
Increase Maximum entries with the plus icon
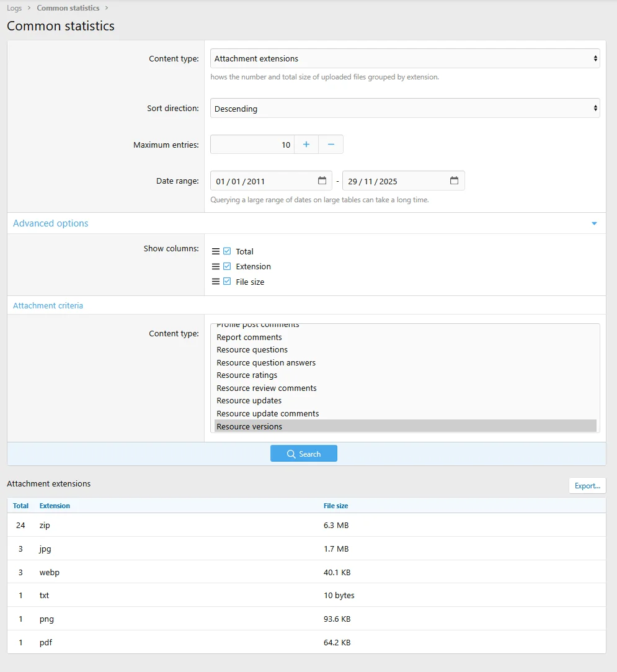pyautogui.click(x=306, y=144)
